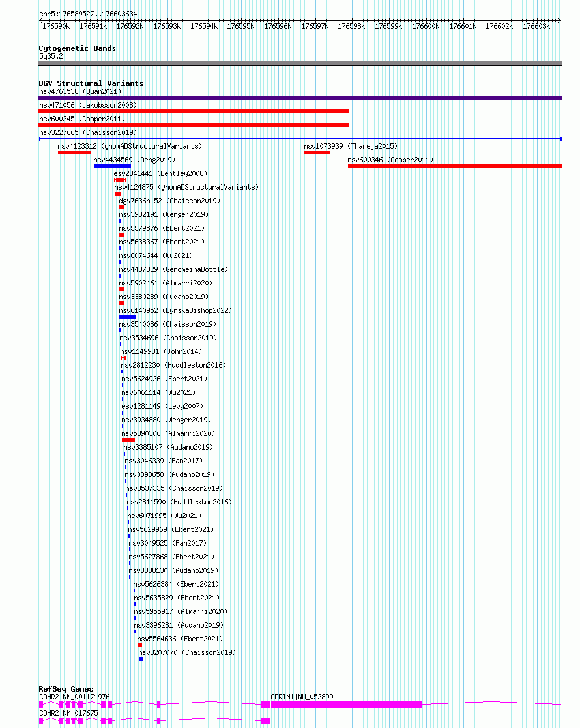Open nsv3537335 (Chaisson2019) variant
This screenshot has height=728, width=580.
coord(174,488)
